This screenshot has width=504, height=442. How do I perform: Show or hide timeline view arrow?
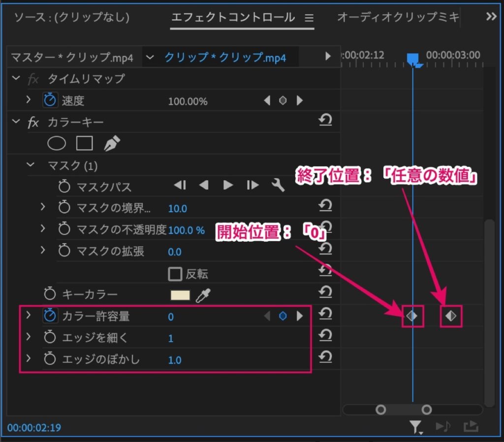click(x=328, y=56)
